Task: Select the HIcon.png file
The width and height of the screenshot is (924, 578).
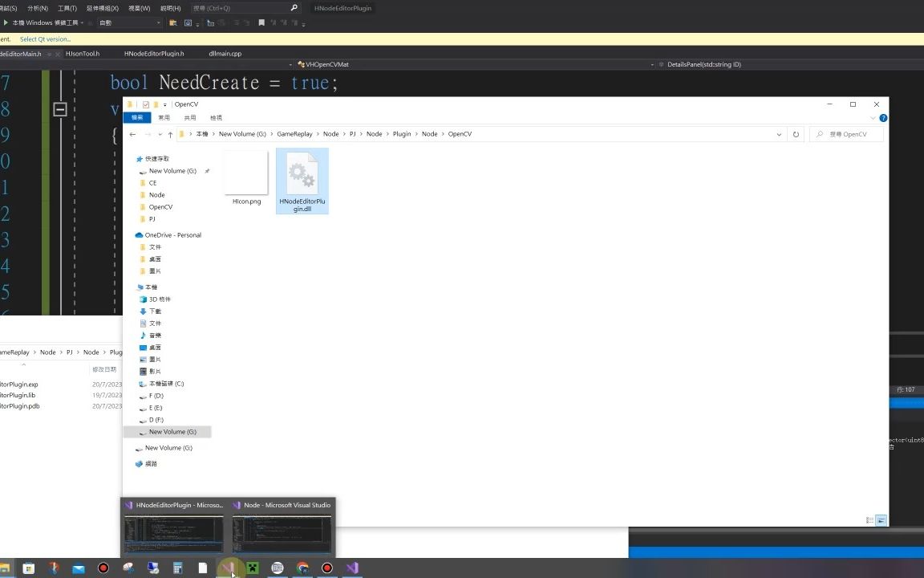Action: point(246,178)
